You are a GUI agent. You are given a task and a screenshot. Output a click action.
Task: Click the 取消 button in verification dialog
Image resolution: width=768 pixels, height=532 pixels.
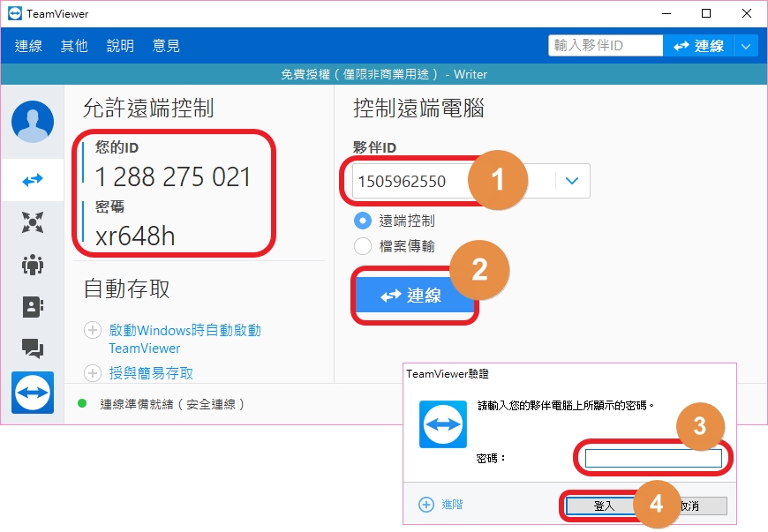click(689, 506)
